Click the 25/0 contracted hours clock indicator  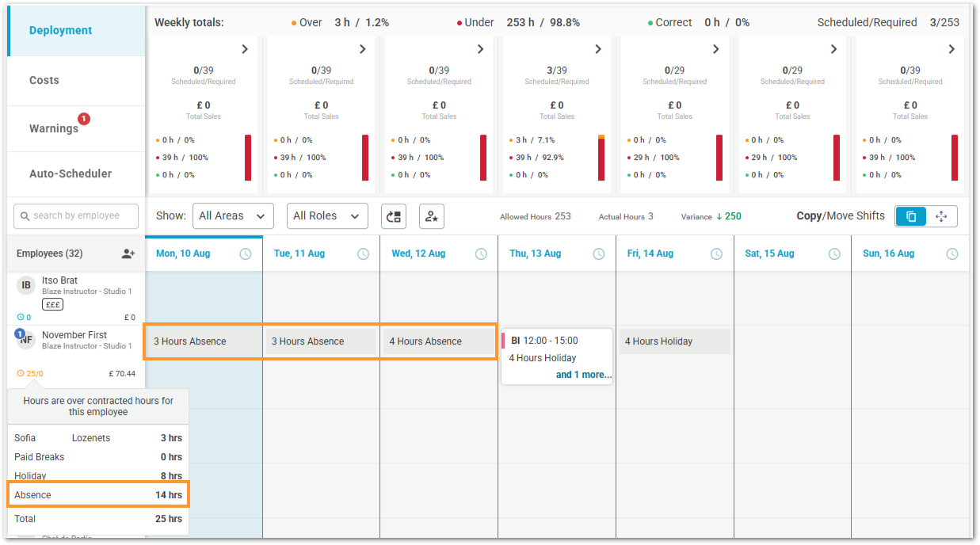[x=30, y=373]
